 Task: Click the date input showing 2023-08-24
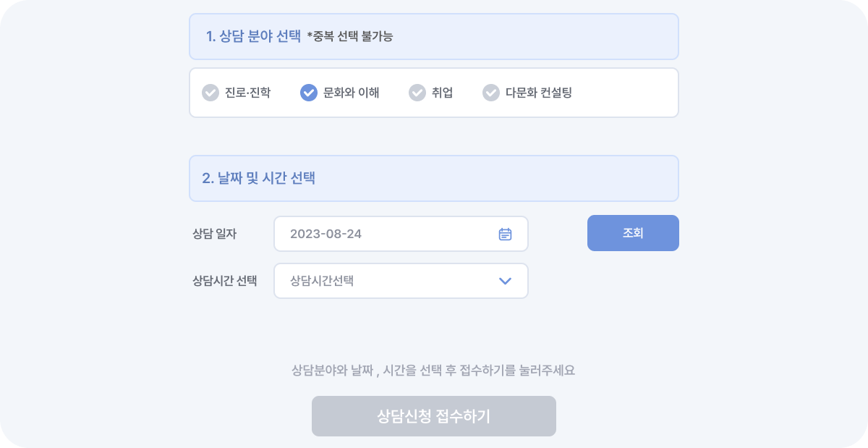[x=324, y=233]
